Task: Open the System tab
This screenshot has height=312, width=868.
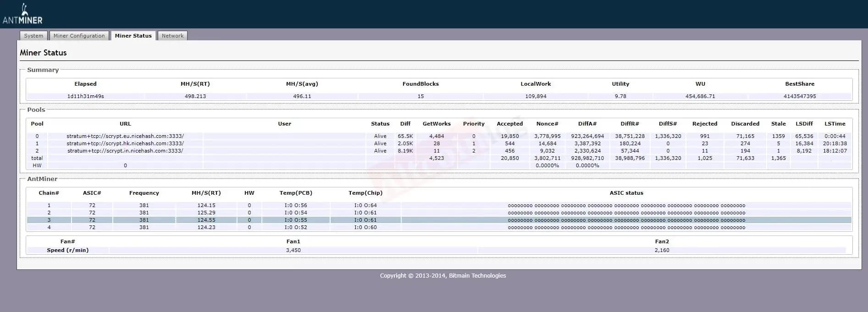Action: (x=33, y=36)
